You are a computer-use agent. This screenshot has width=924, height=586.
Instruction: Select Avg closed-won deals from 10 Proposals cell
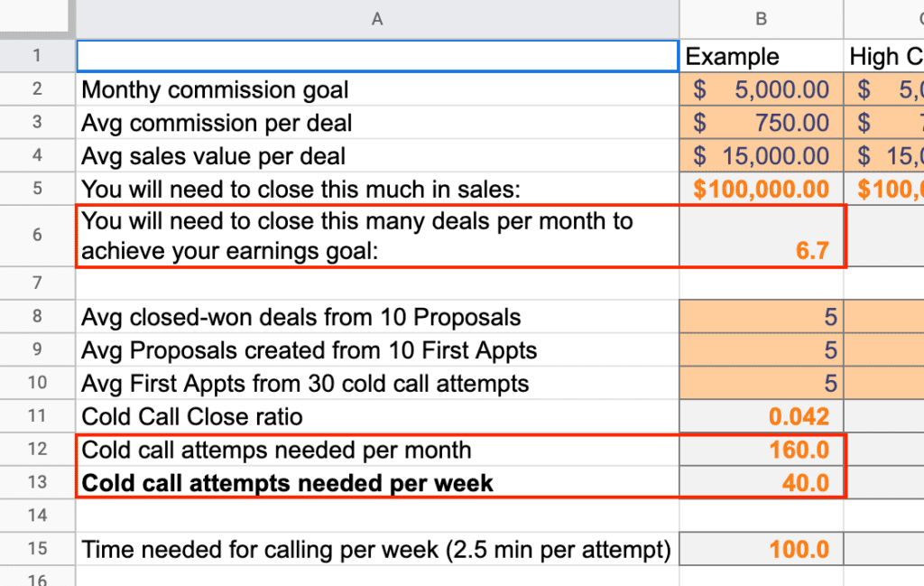[x=377, y=317]
